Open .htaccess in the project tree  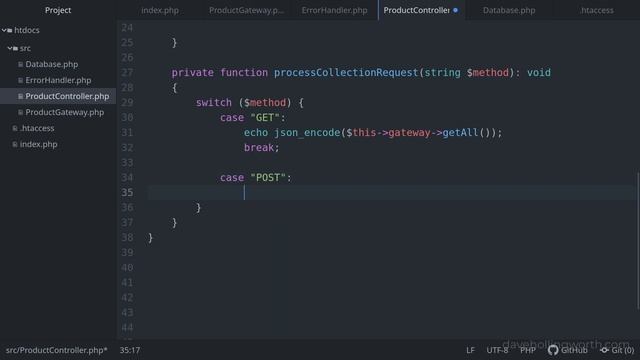point(37,128)
